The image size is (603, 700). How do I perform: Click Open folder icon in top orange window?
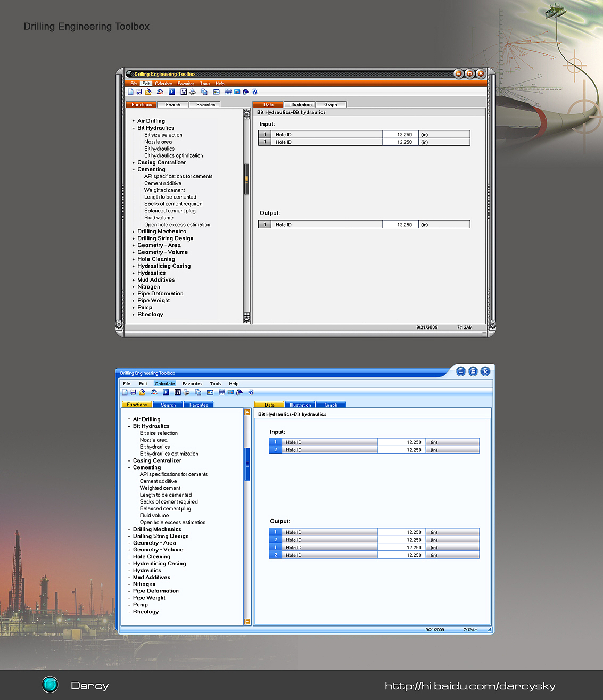coord(148,92)
